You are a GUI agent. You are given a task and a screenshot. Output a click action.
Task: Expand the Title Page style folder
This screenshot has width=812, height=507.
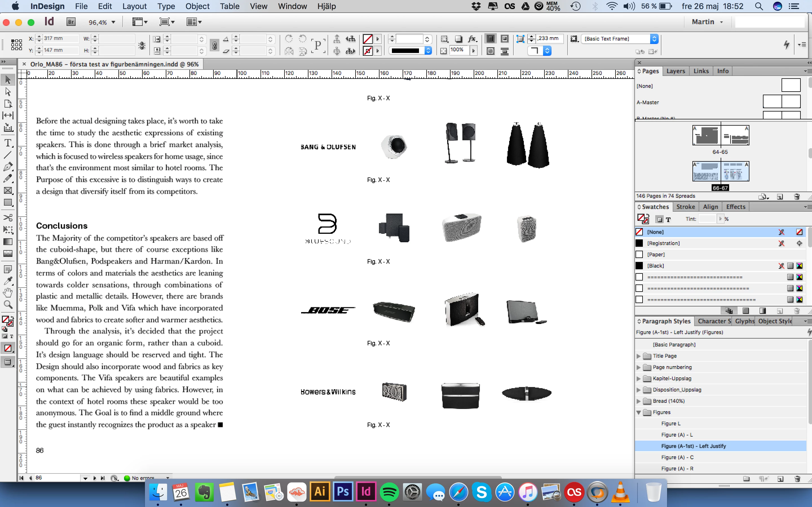pos(639,356)
